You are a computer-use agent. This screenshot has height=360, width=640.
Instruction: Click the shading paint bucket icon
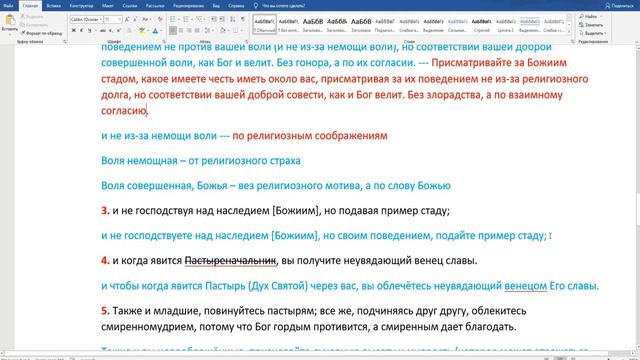(222, 31)
